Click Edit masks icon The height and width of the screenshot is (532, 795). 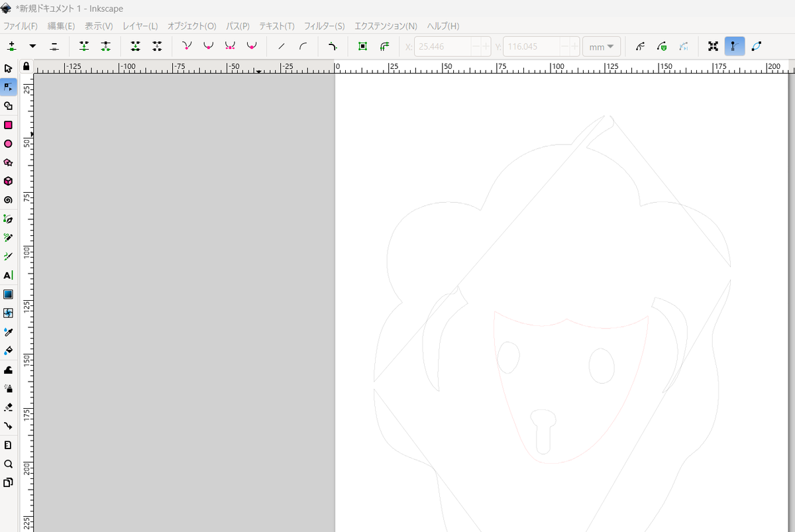pyautogui.click(x=662, y=46)
